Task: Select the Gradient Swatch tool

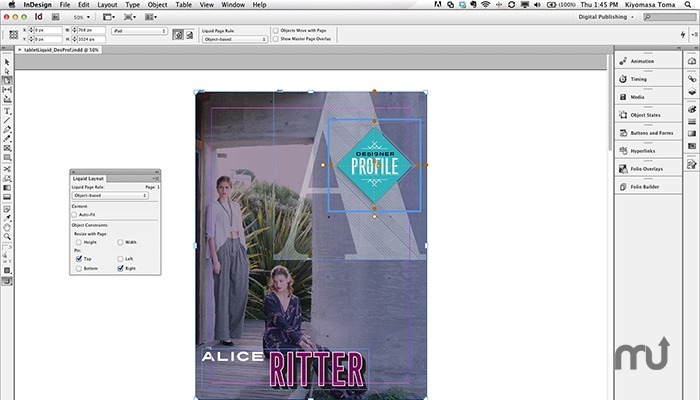Action: point(7,188)
